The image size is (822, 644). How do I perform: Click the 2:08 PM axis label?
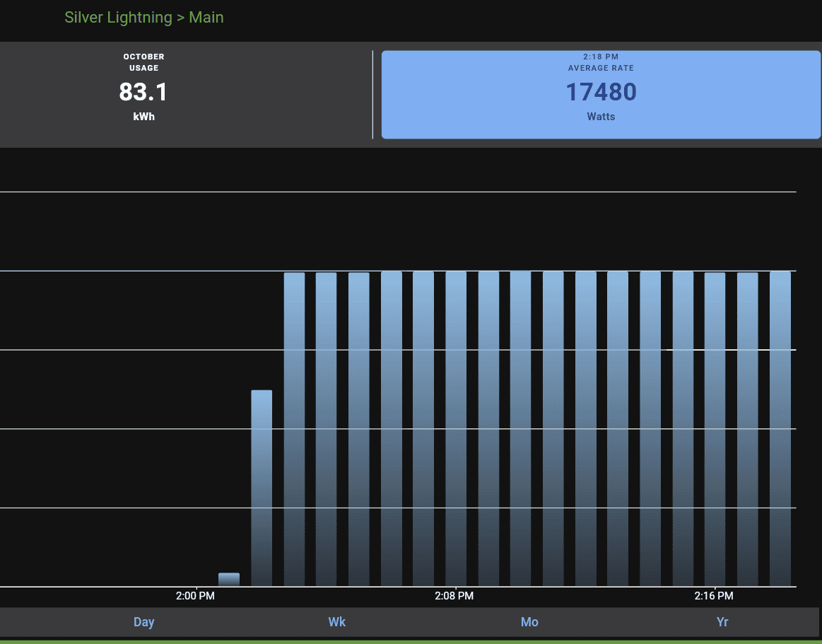pos(454,596)
